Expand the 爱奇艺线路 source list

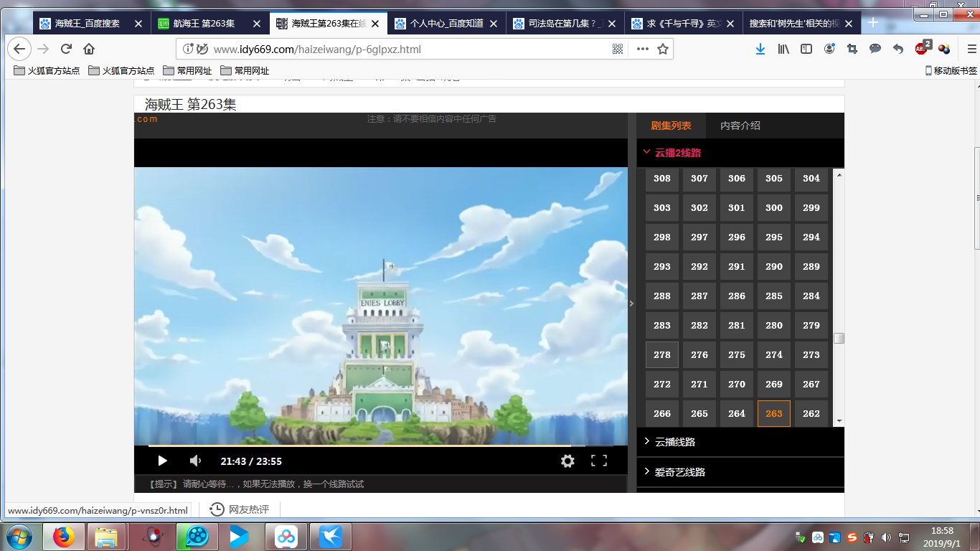click(x=679, y=472)
